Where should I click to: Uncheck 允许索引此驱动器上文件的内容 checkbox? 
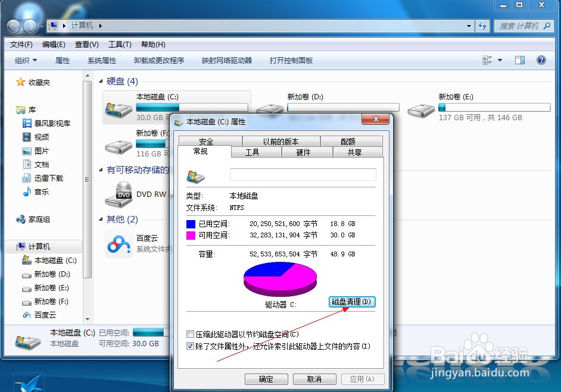(x=191, y=346)
